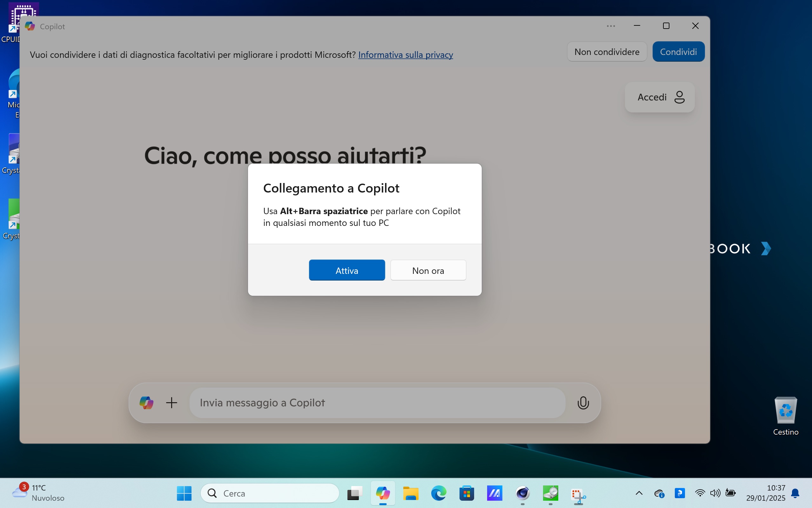Open the notification bell in taskbar
This screenshot has height=508, width=812.
795,493
